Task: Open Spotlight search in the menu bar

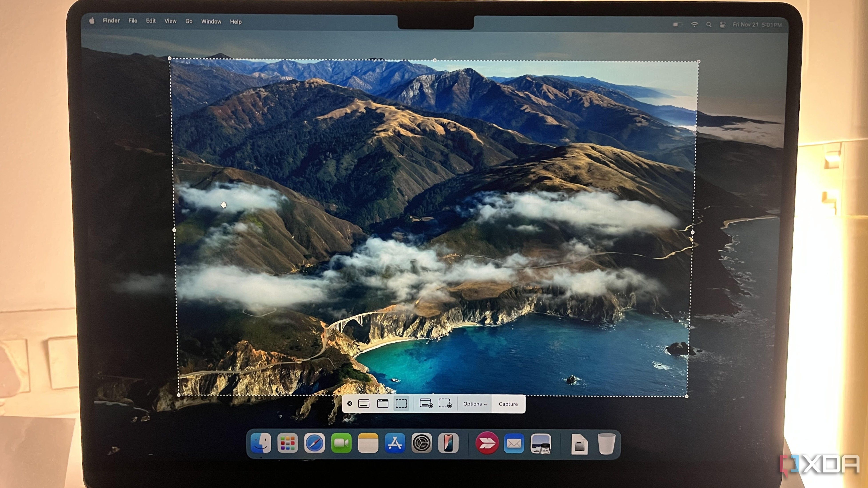Action: click(x=709, y=24)
